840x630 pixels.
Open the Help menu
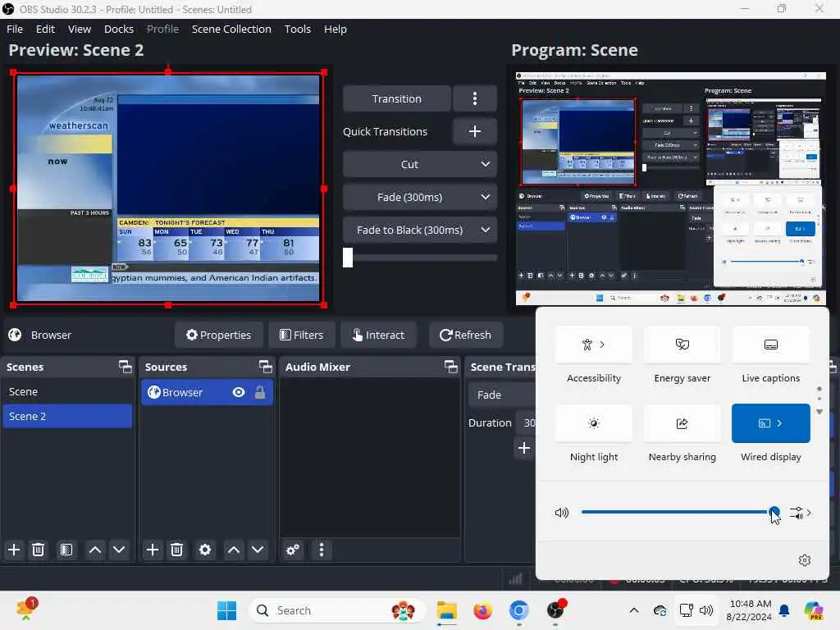336,29
